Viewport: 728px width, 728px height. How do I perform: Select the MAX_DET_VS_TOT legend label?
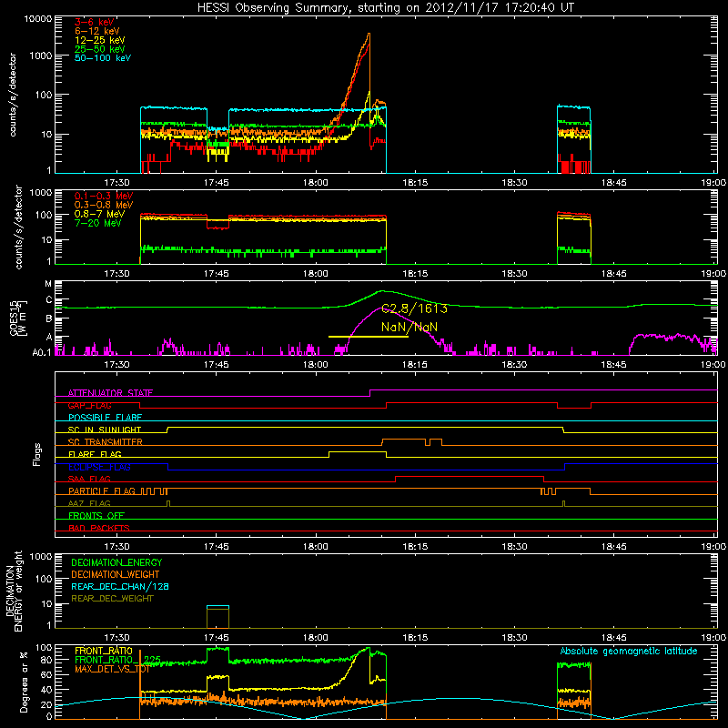tap(112, 669)
